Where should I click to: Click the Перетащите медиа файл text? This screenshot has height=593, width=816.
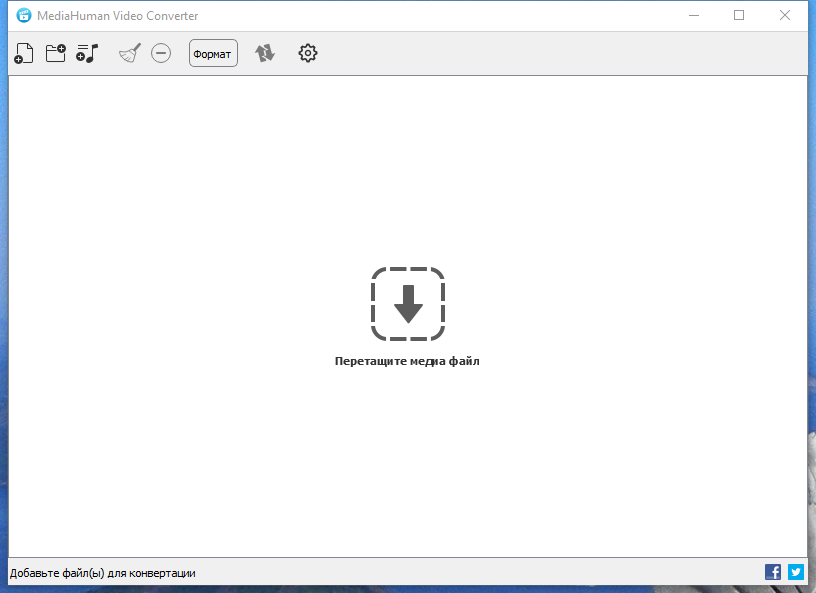407,361
